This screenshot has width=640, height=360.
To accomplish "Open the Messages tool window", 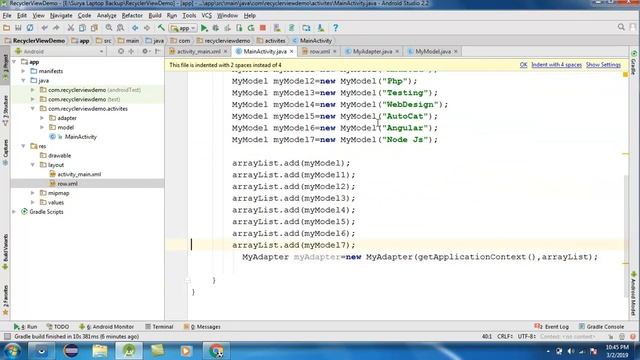I will (x=202, y=327).
